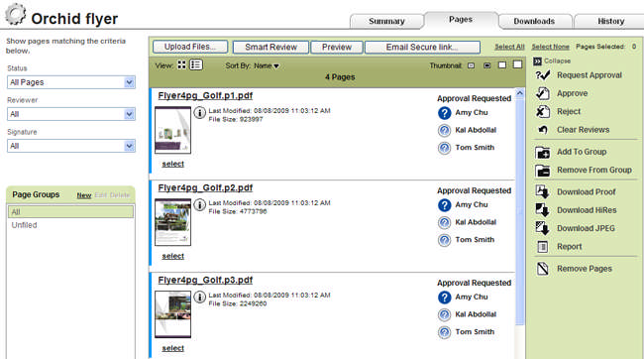Image resolution: width=644 pixels, height=359 pixels.
Task: Click the Reject action icon
Action: pyautogui.click(x=543, y=111)
